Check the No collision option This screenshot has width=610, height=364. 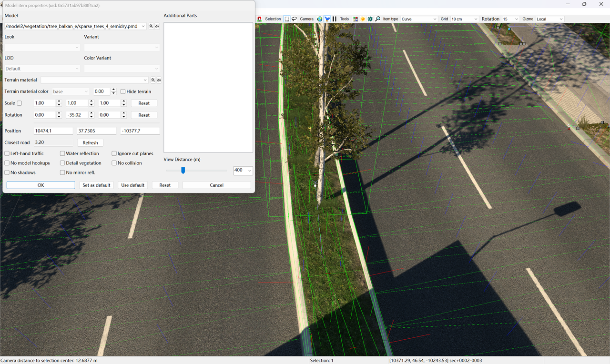[x=114, y=162]
